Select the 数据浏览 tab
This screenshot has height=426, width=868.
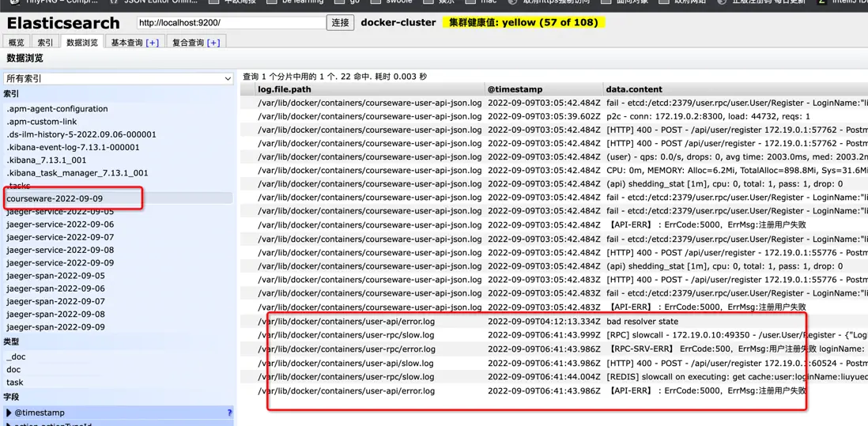coord(82,43)
